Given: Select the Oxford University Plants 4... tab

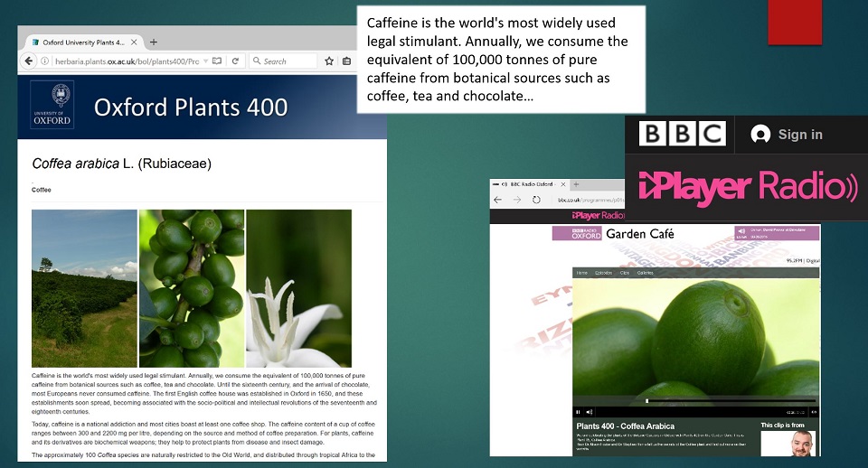Looking at the screenshot, I should coord(83,42).
